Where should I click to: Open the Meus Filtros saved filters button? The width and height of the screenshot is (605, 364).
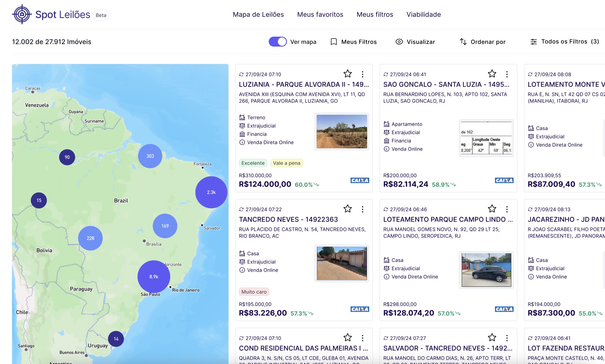pos(353,42)
